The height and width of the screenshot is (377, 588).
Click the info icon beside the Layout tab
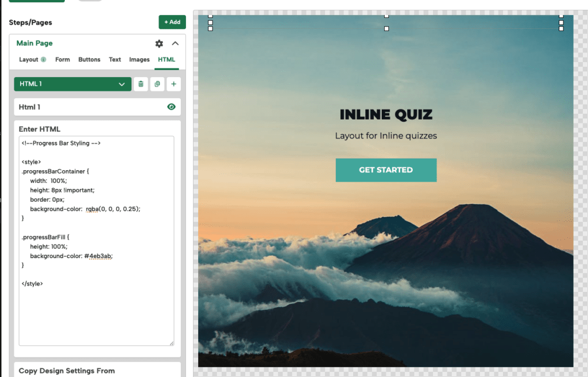click(x=45, y=59)
